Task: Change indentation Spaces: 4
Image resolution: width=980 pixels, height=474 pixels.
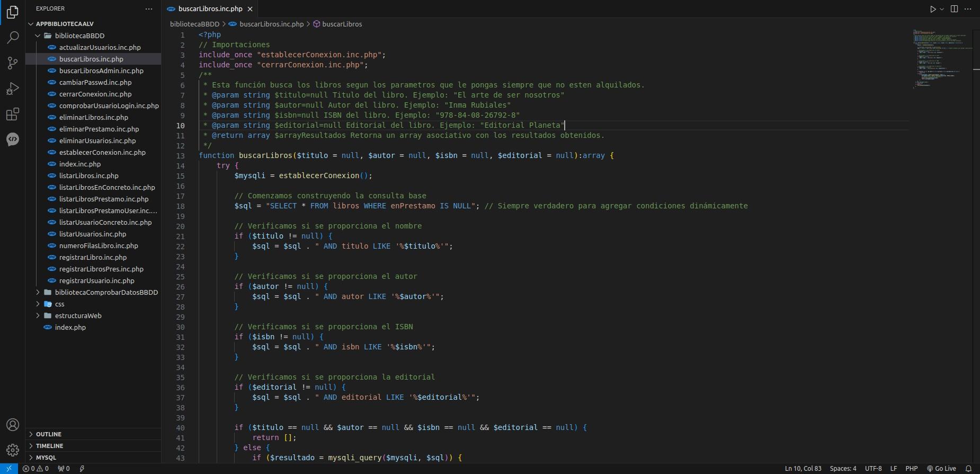Action: [x=843, y=469]
